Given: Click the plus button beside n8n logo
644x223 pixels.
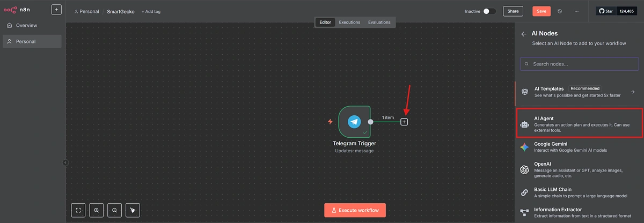Looking at the screenshot, I should click(56, 10).
